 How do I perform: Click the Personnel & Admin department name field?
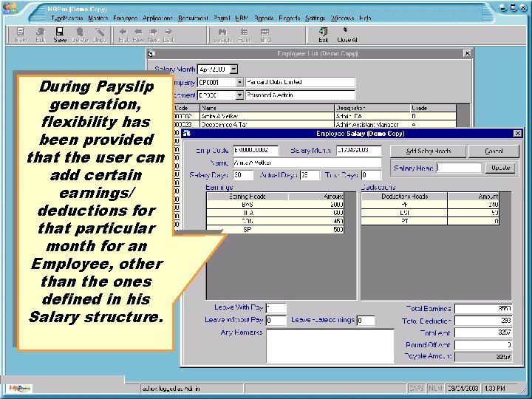point(300,95)
